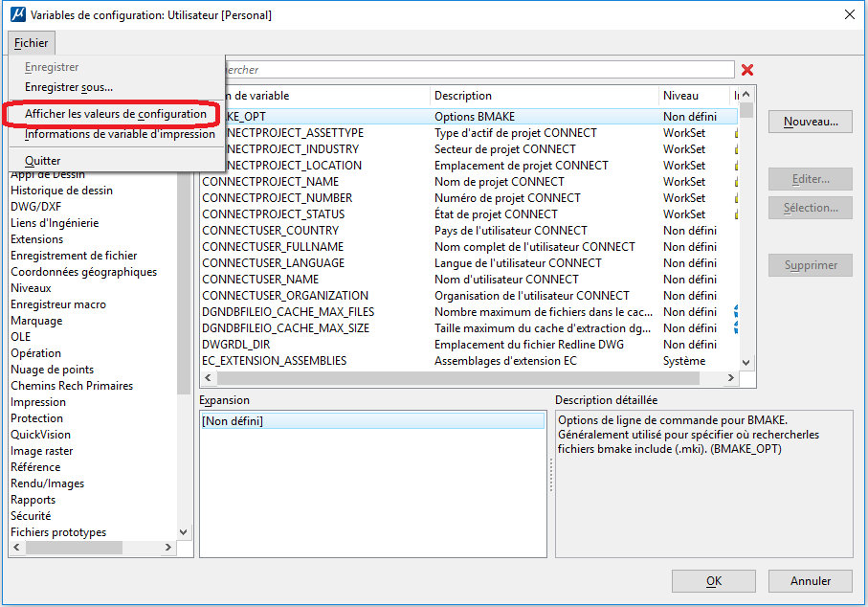This screenshot has width=868, height=607.
Task: Click the category list's down scroll arrow
Action: 184,532
